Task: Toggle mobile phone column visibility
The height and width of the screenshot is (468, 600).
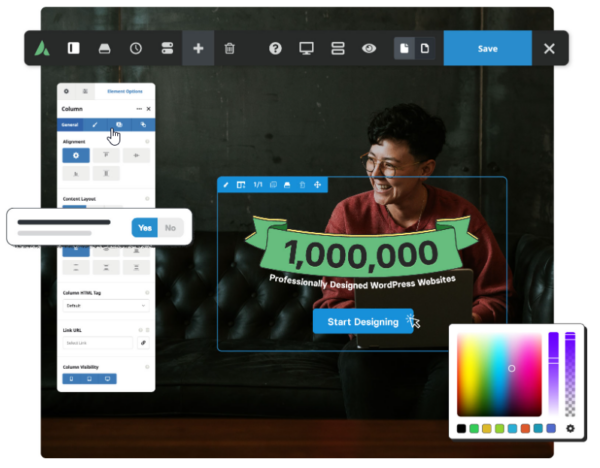Action: [x=71, y=379]
